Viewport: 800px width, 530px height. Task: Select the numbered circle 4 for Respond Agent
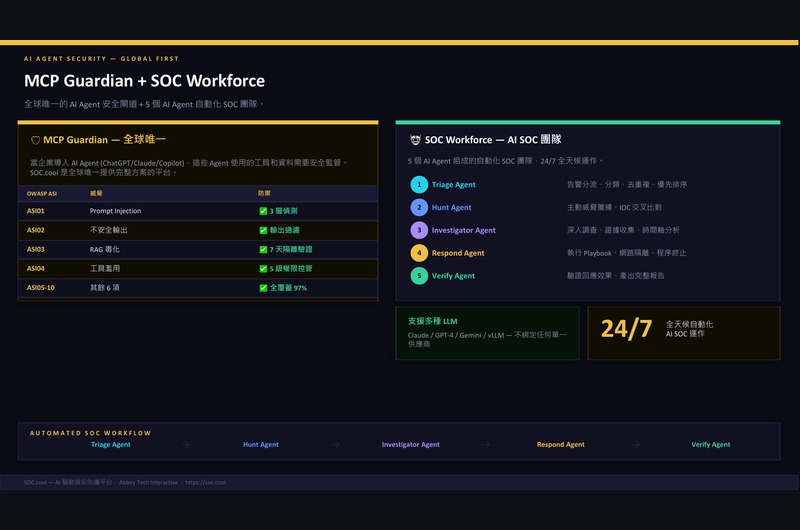(x=419, y=253)
